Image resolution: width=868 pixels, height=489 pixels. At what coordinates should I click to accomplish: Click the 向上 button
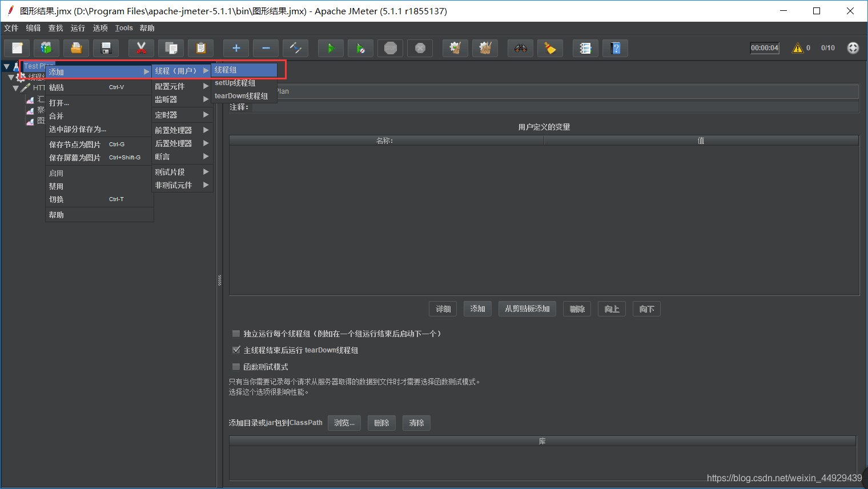tap(612, 309)
